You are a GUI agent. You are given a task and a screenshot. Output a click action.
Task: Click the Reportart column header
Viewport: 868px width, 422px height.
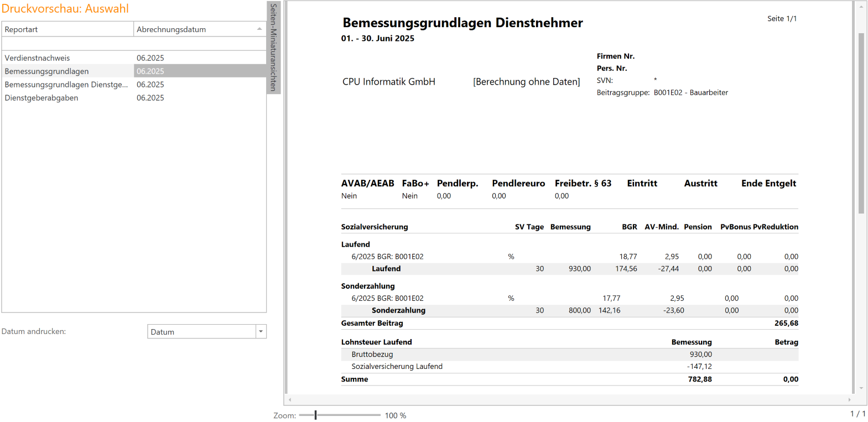point(67,29)
